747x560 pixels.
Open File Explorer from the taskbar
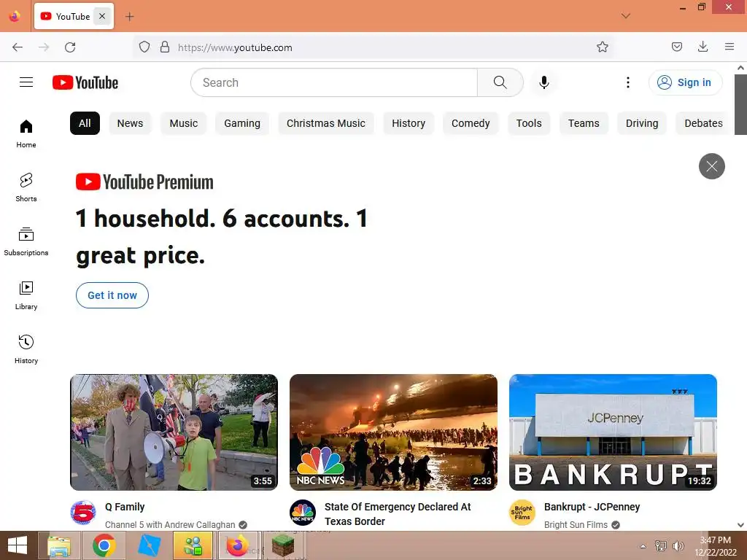tap(59, 545)
